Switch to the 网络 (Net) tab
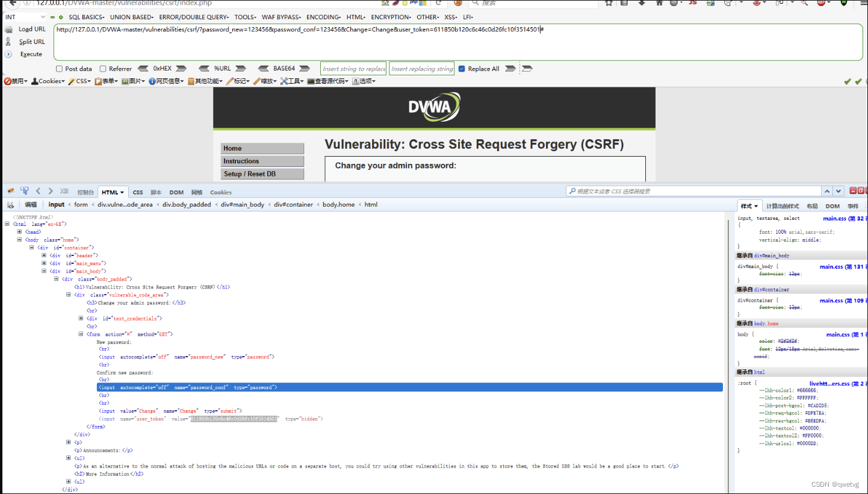 click(197, 192)
